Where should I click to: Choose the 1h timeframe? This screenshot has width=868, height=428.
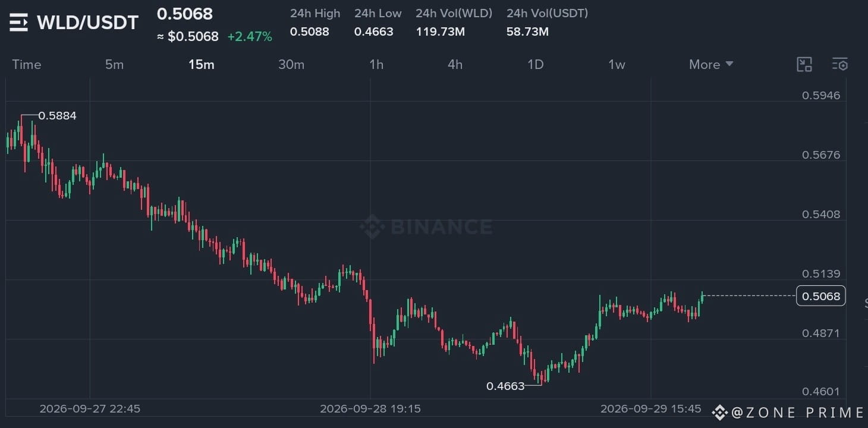tap(376, 64)
